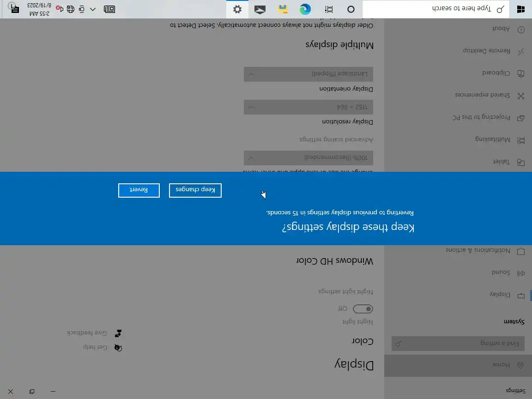Click the Give feedback icon
The image size is (532, 399).
118,333
